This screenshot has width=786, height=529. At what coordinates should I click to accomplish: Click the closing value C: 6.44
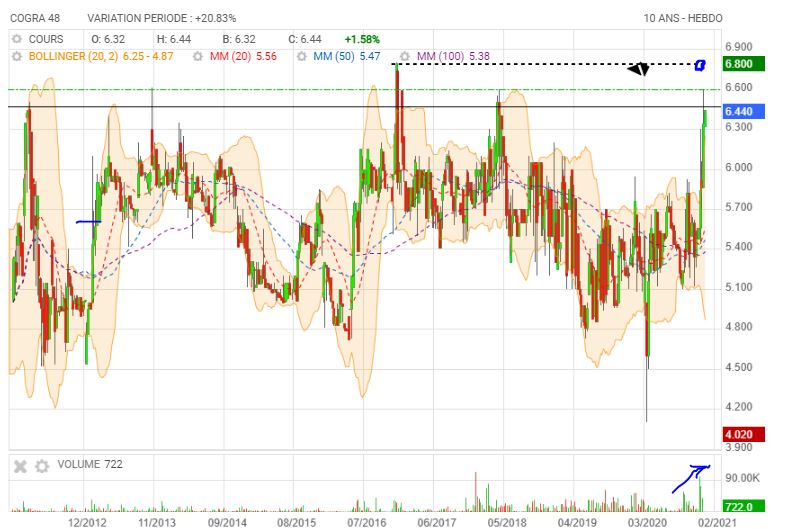305,39
